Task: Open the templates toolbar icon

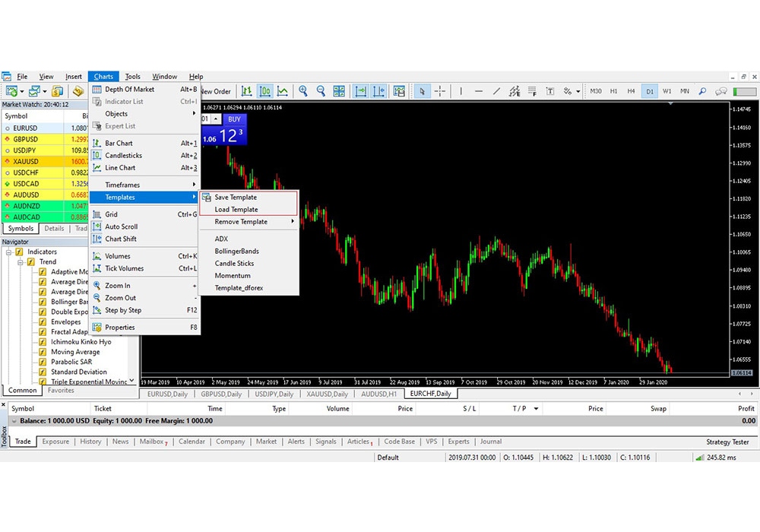Action: point(400,91)
